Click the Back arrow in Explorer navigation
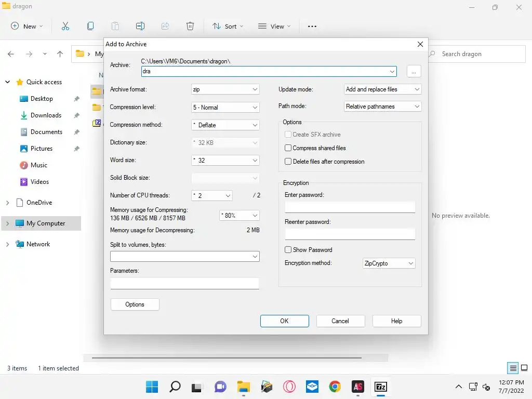Screen dimensions: 532x399 coord(11,54)
